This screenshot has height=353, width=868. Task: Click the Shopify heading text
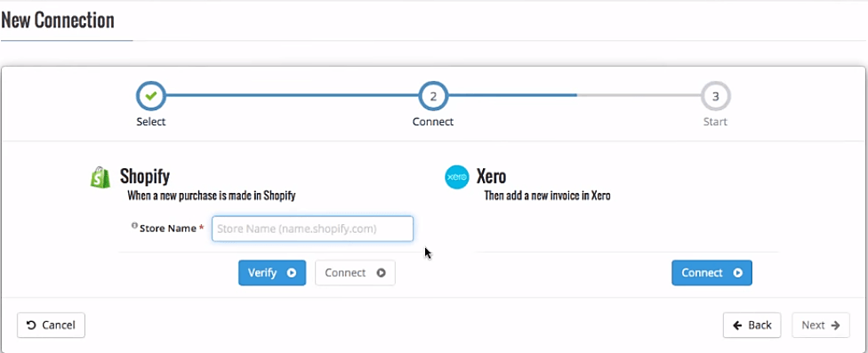point(145,176)
